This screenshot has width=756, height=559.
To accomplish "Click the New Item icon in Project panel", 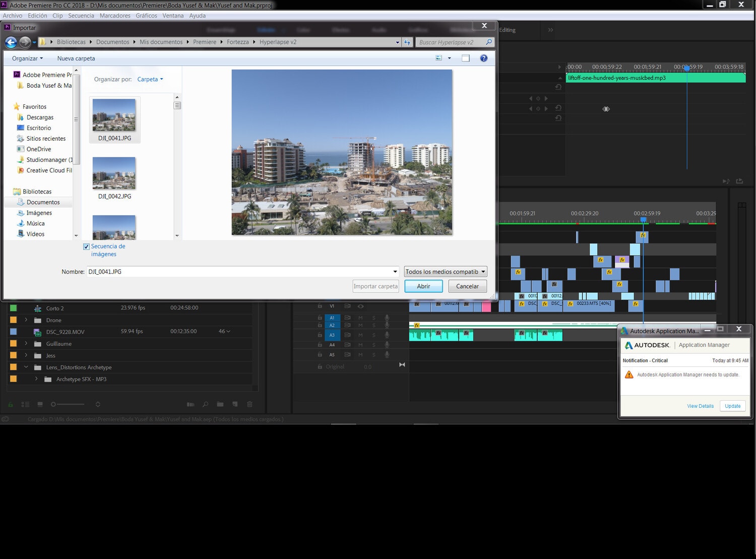I will (235, 404).
